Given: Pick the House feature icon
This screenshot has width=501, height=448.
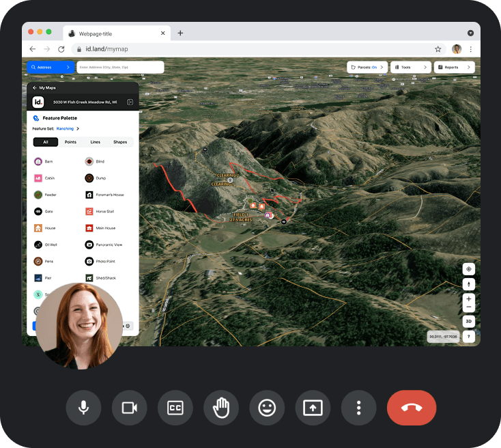Looking at the screenshot, I should [38, 228].
